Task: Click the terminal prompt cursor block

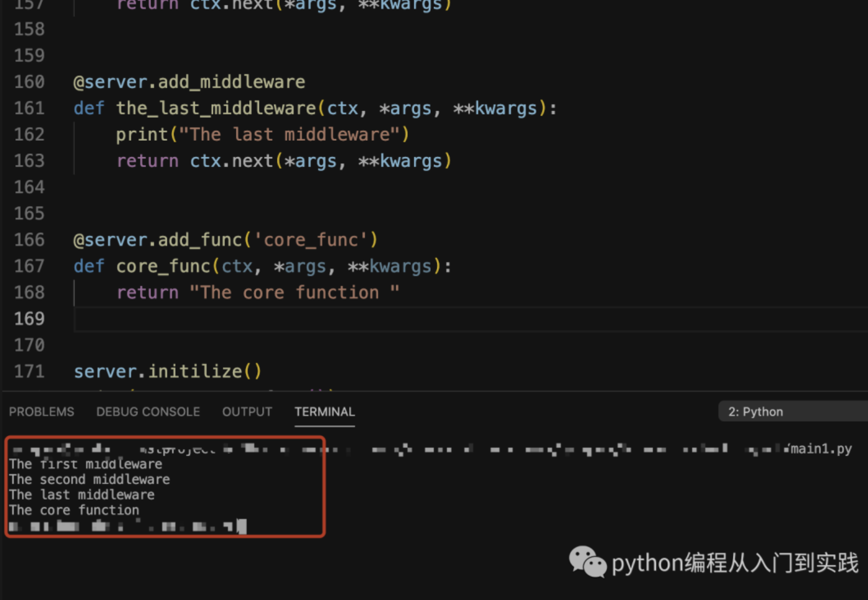Action: [242, 526]
